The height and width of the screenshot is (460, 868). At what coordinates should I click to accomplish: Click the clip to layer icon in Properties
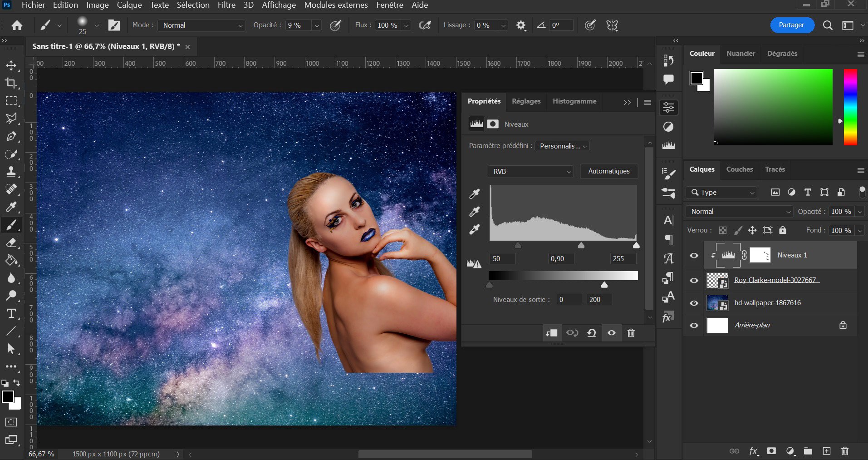click(x=552, y=333)
